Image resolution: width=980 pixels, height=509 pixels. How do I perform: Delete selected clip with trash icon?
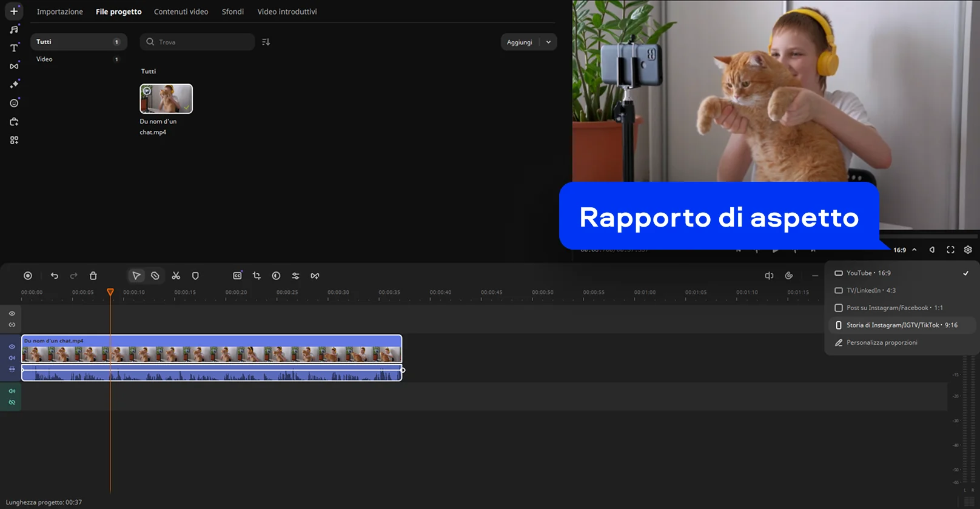pos(93,276)
